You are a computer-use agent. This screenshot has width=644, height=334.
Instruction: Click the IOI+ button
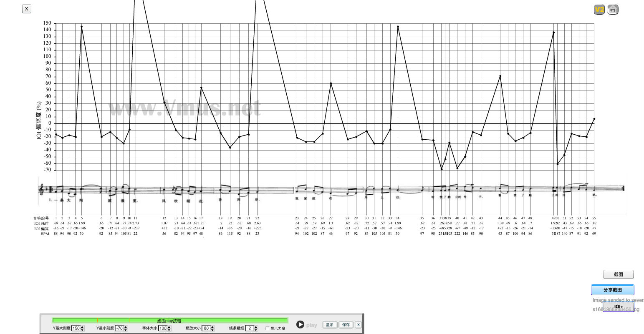[x=619, y=307]
